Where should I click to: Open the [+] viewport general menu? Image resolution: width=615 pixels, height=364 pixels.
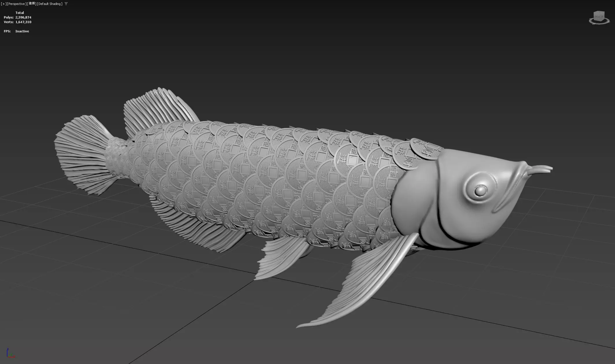(x=3, y=4)
